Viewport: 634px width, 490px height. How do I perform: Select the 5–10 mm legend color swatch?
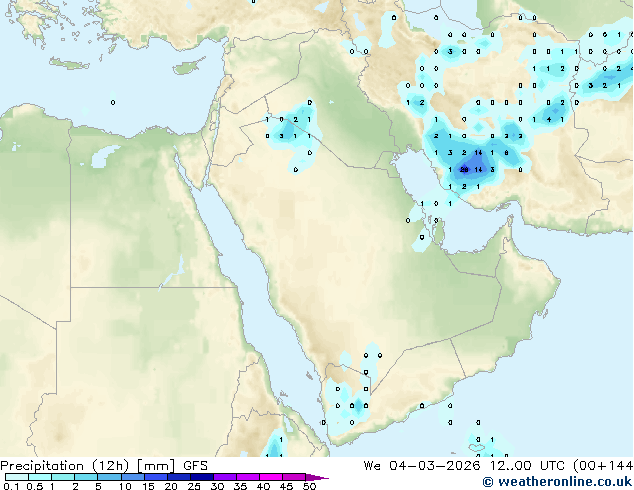[x=109, y=477]
